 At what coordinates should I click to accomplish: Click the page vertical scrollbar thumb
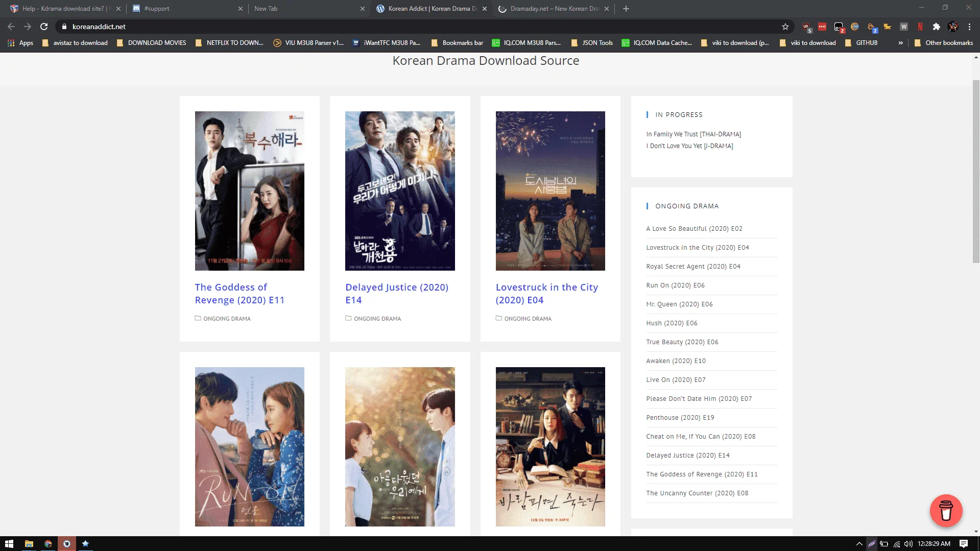(x=976, y=171)
